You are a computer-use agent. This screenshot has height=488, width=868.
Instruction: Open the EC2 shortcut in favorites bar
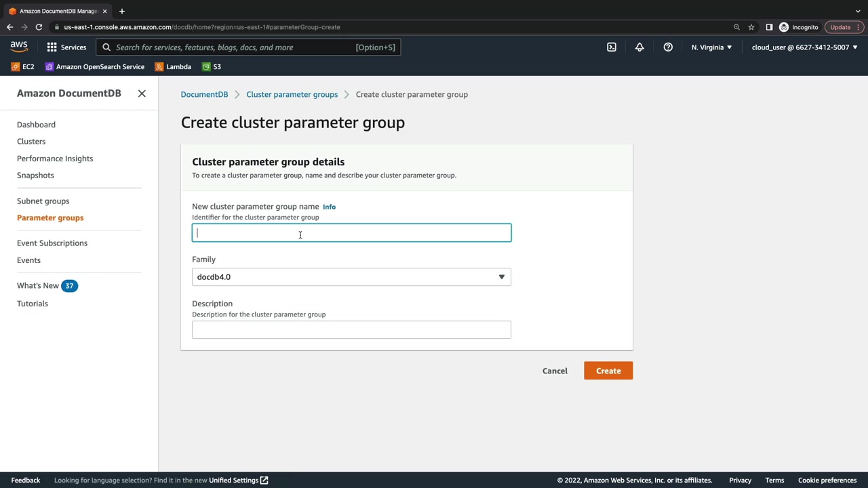tap(22, 66)
